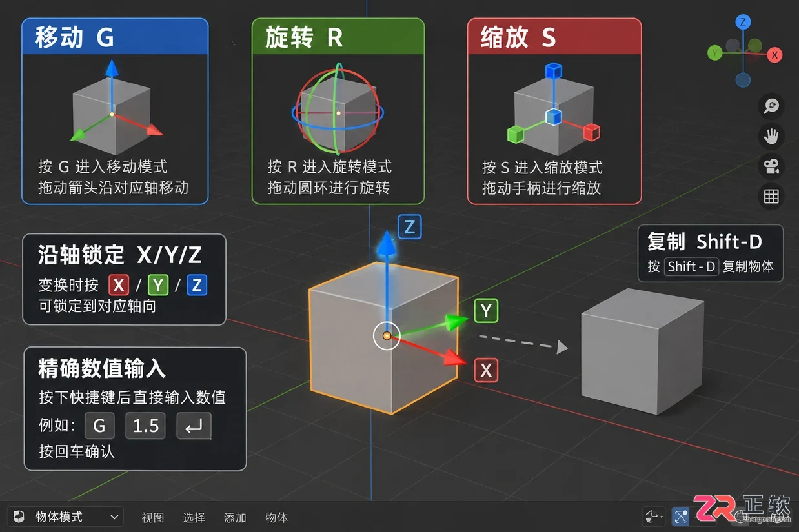
Task: Click the 沿轴锁定 X/Y/Z heading
Action: 120,255
